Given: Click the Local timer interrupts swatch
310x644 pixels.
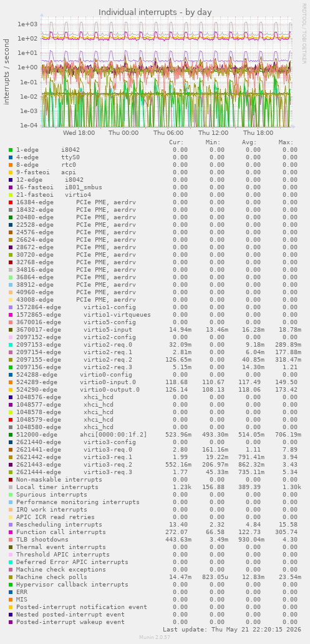Looking at the screenshot, I should 11,487.
